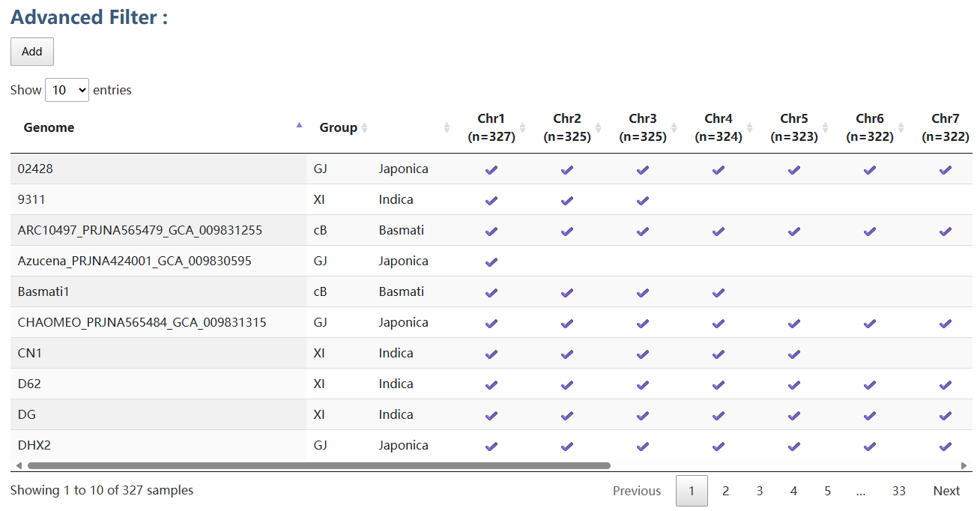Jump to page 33

898,491
